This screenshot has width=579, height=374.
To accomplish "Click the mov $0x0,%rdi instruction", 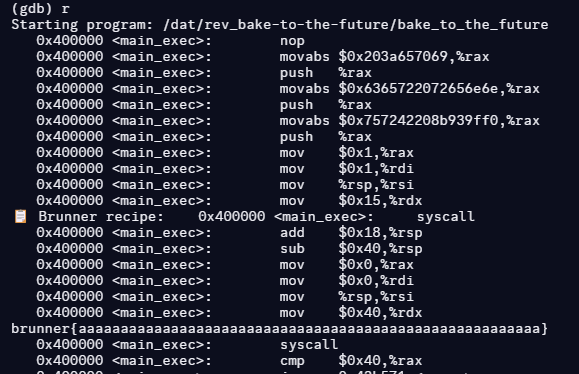I will [x=347, y=281].
